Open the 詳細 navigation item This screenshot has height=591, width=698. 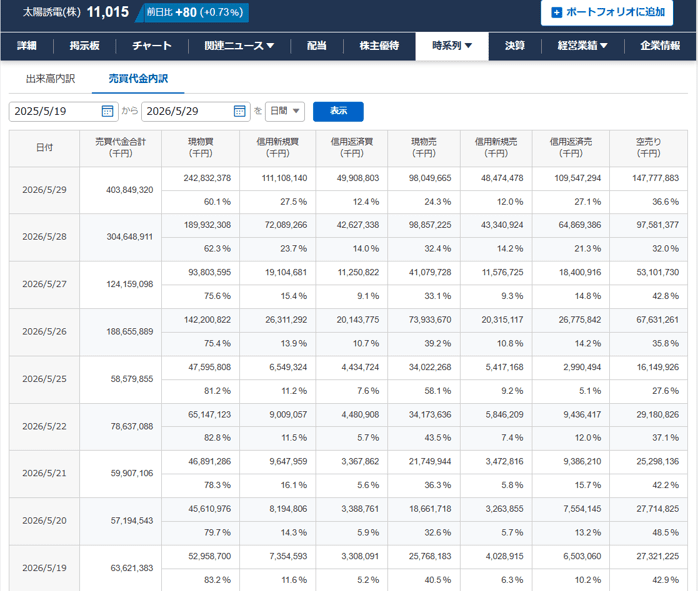coord(27,45)
